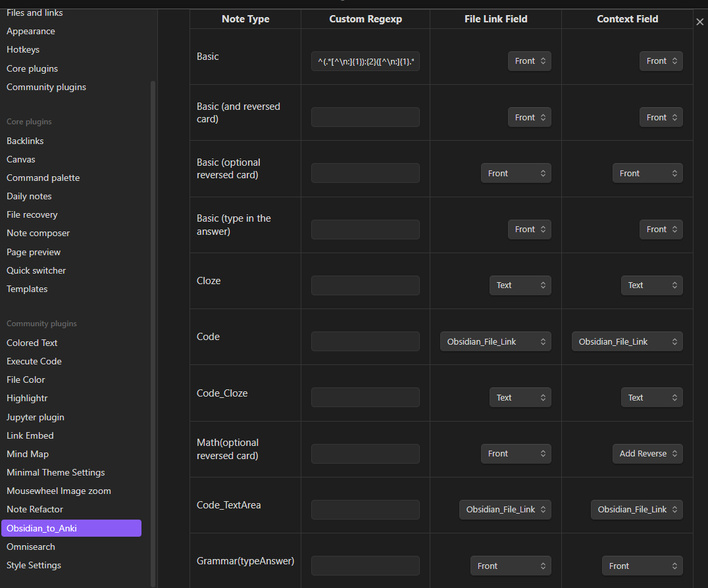Open Basic row File Link Field dropdown
The width and height of the screenshot is (708, 588).
[x=529, y=61]
